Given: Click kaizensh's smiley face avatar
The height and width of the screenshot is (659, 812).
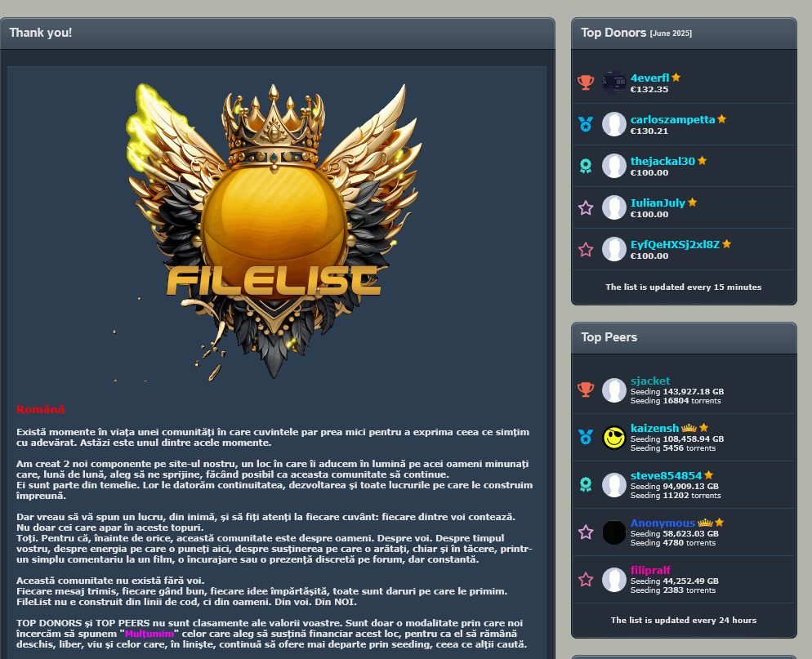Looking at the screenshot, I should coord(614,438).
